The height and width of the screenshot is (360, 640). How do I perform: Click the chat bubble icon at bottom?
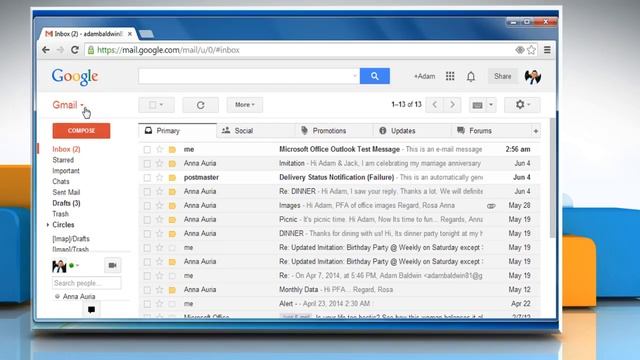click(x=91, y=309)
